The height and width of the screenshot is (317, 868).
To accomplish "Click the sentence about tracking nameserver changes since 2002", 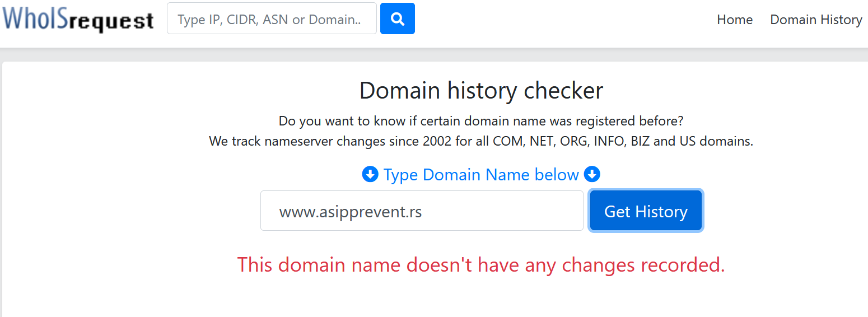I will coord(481,141).
